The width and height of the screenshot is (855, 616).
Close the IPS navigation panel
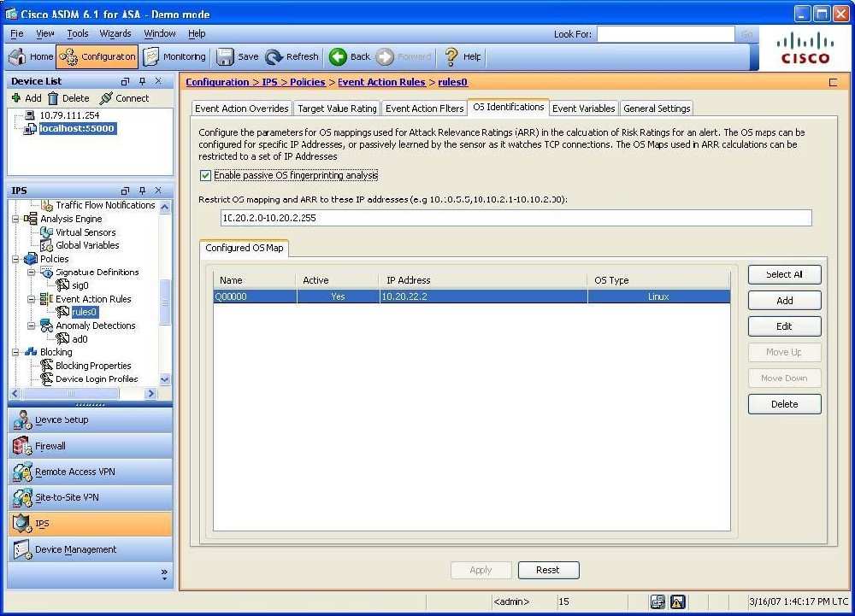pos(158,190)
